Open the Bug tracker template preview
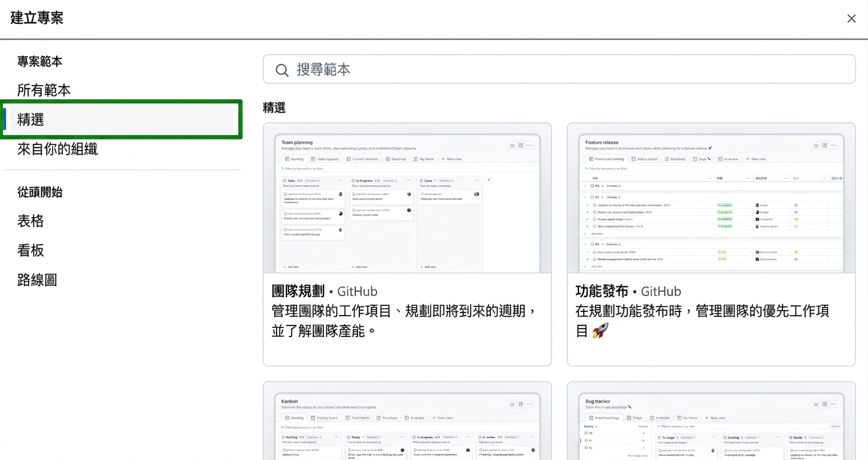Screen dimensions: 868x460 pos(711,421)
